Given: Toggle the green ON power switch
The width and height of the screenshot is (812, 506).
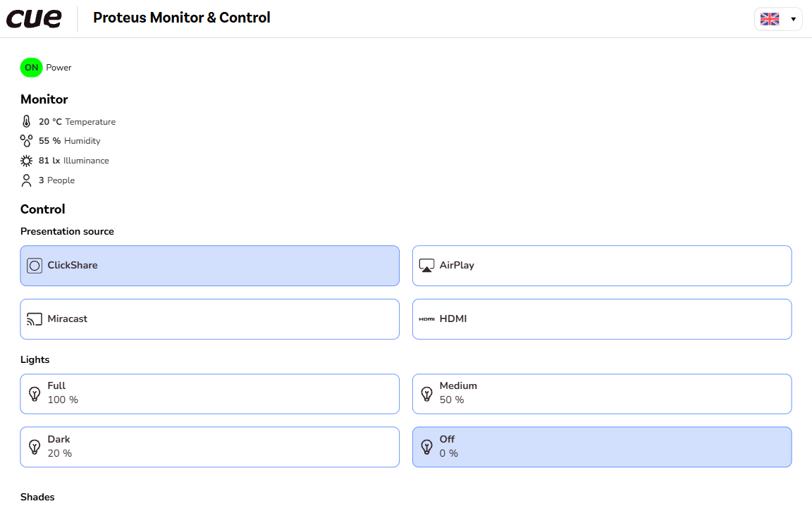Looking at the screenshot, I should coord(32,68).
